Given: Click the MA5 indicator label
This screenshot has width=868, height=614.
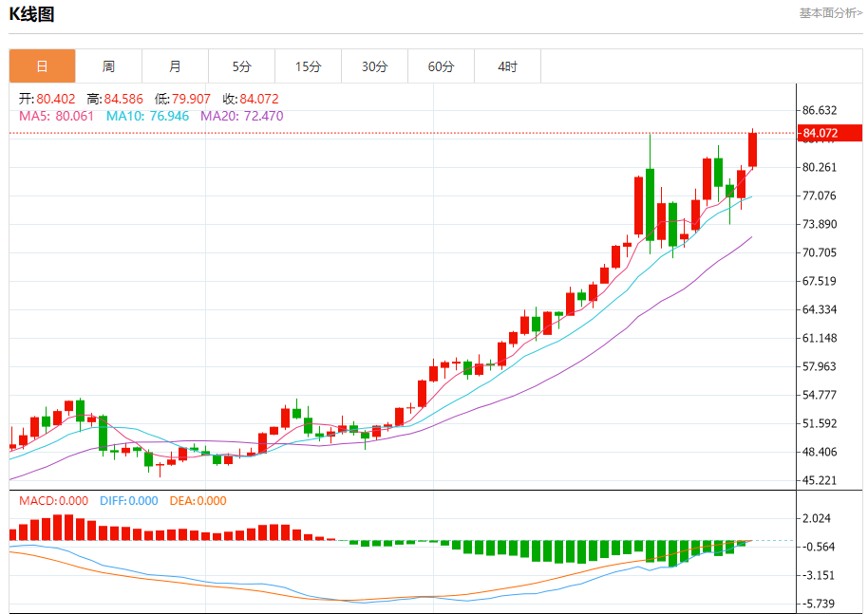Looking at the screenshot, I should click(57, 116).
